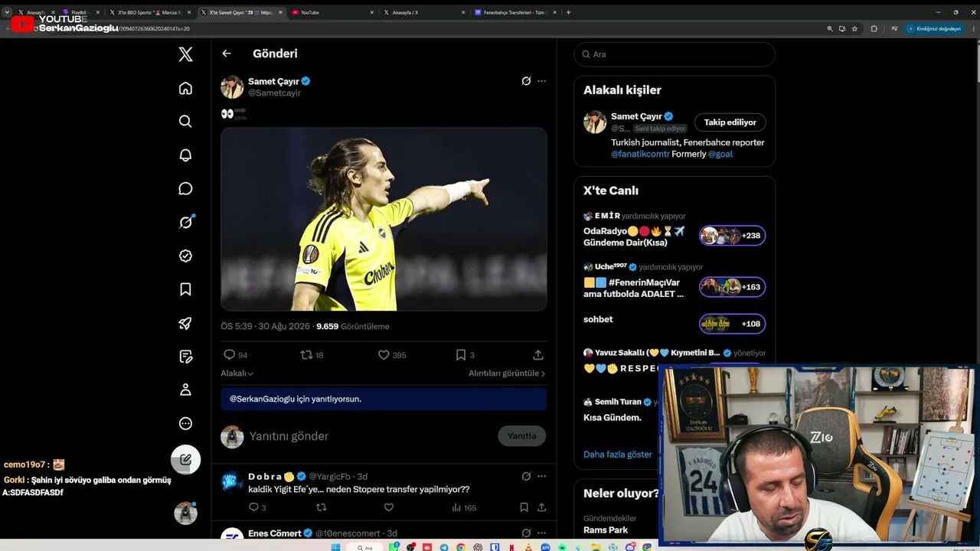Switch to the X'te BBO Sports tab
The image size is (980, 551).
149,12
